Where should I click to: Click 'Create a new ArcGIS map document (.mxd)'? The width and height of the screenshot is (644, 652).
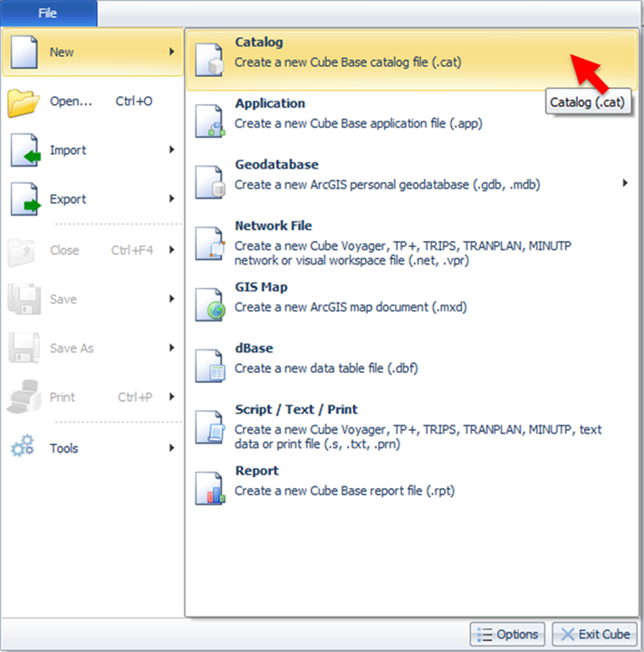click(351, 307)
